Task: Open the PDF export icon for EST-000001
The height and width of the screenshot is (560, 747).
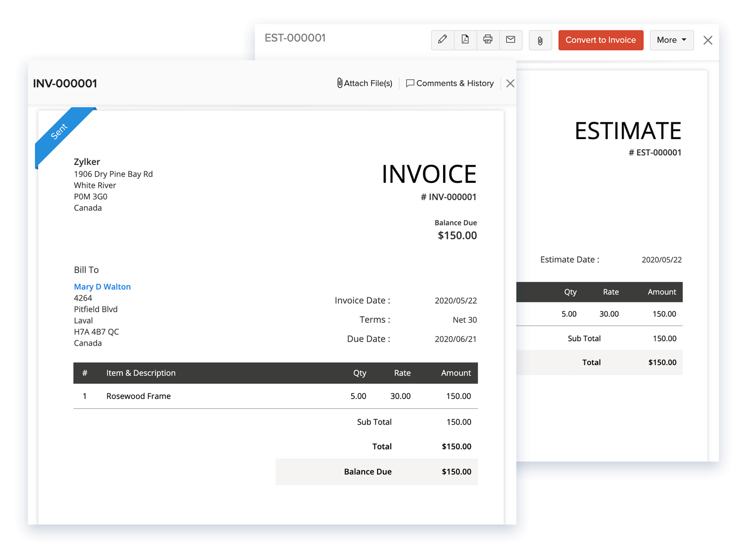Action: pos(465,40)
